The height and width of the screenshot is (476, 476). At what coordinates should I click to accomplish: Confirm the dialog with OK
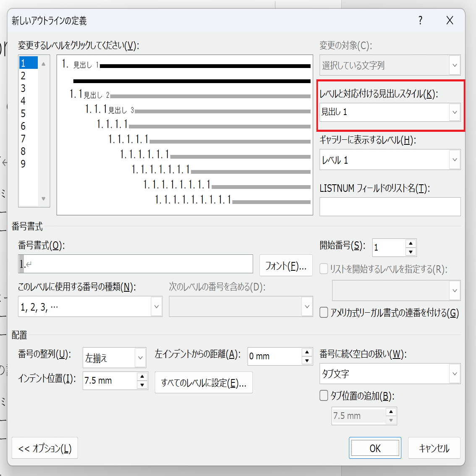point(374,447)
